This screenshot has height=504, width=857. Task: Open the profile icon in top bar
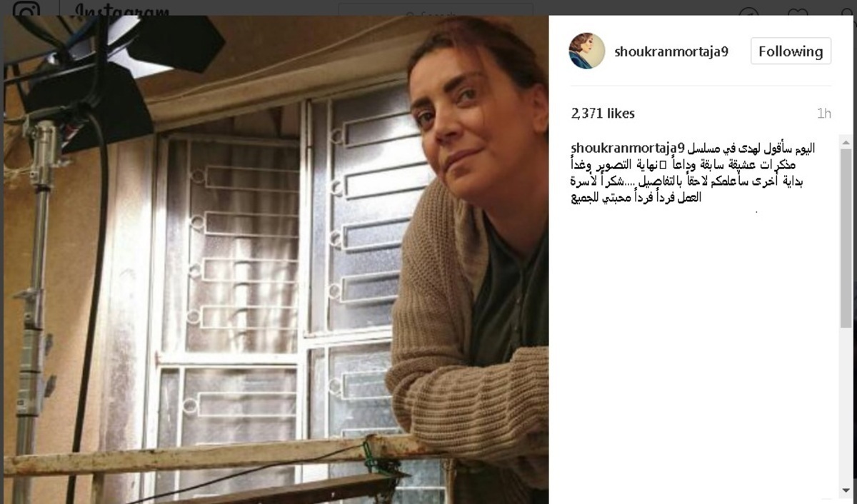(x=848, y=12)
